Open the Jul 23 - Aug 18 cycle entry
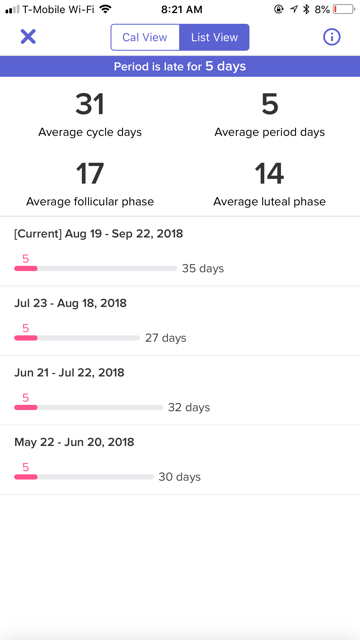Viewport: 360px width, 640px height. pyautogui.click(x=180, y=321)
